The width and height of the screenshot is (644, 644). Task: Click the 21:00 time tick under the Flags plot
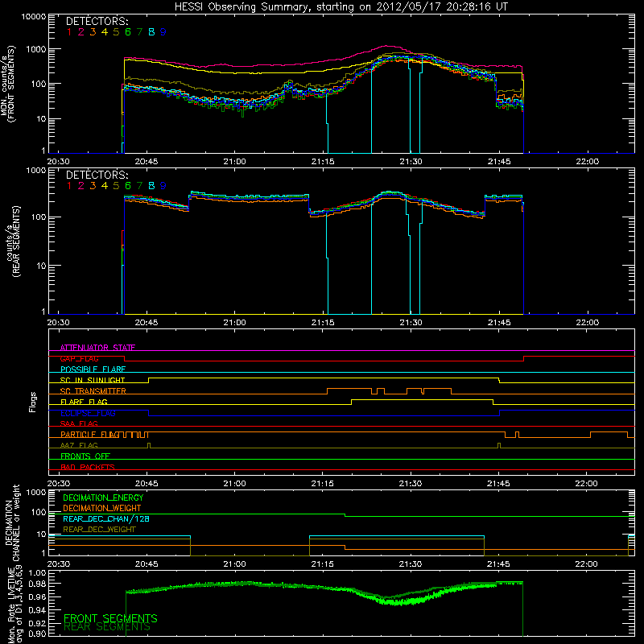click(x=234, y=484)
